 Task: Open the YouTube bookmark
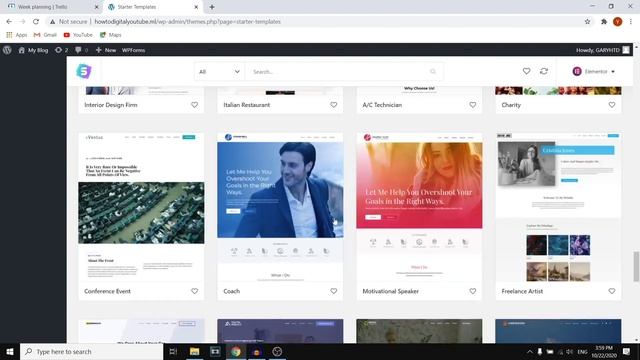pyautogui.click(x=78, y=35)
